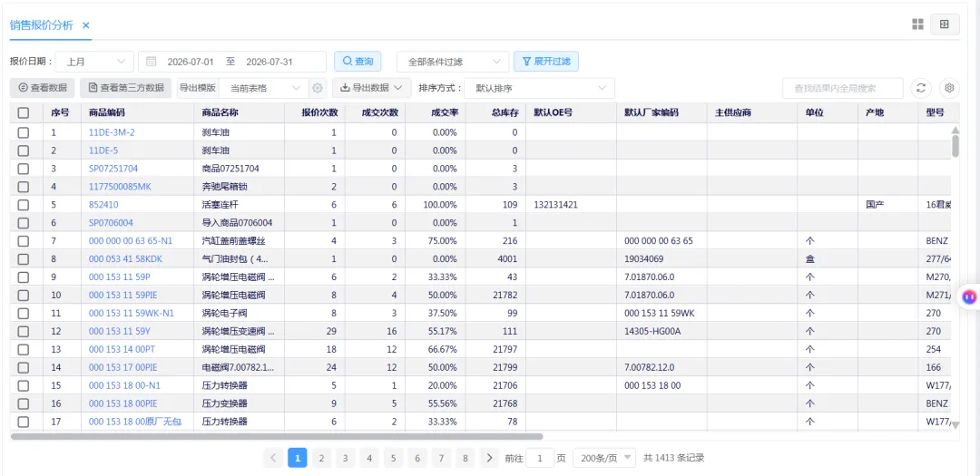The image size is (980, 476).
Task: Open product link 11DE-3M-2
Action: (x=112, y=132)
